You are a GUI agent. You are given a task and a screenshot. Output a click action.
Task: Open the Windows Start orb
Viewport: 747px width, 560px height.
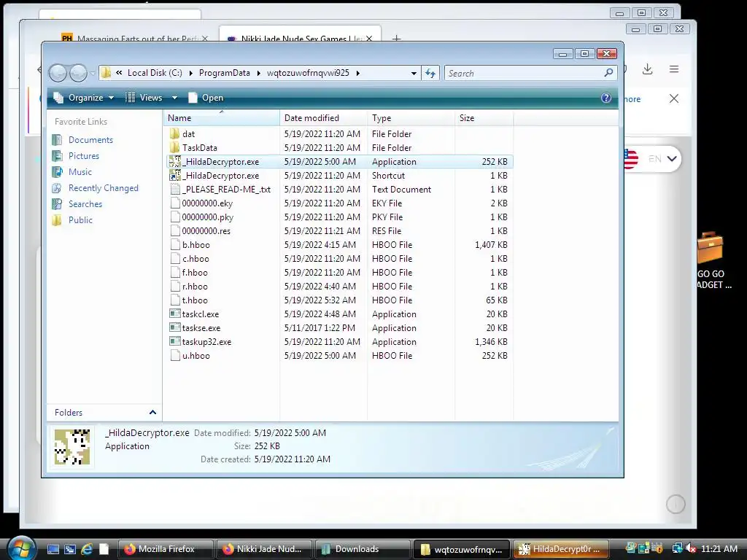(x=20, y=548)
